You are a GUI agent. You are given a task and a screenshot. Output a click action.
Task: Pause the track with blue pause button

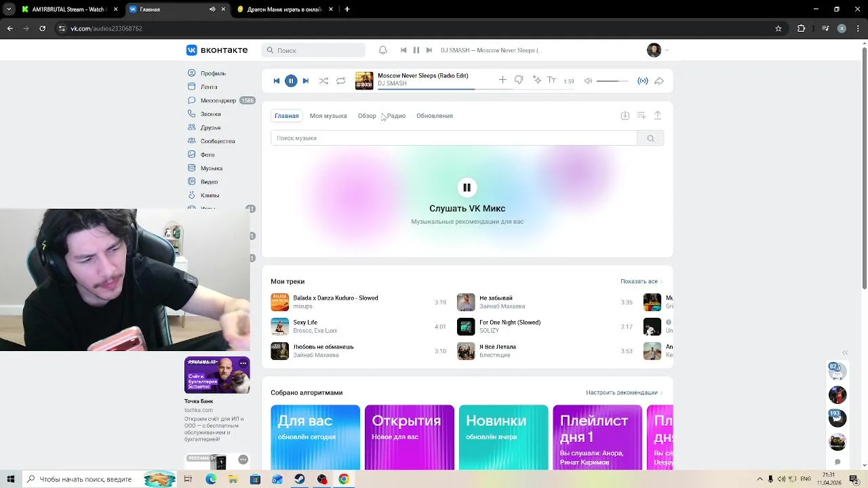click(291, 81)
